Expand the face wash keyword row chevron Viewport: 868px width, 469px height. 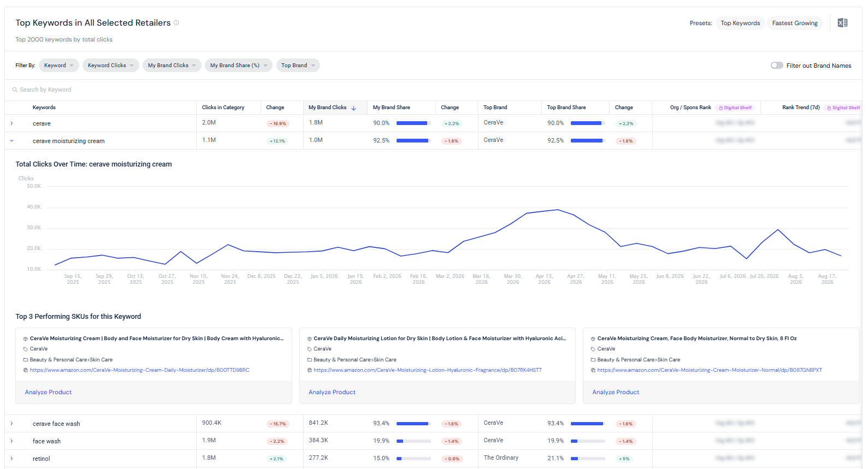point(11,441)
